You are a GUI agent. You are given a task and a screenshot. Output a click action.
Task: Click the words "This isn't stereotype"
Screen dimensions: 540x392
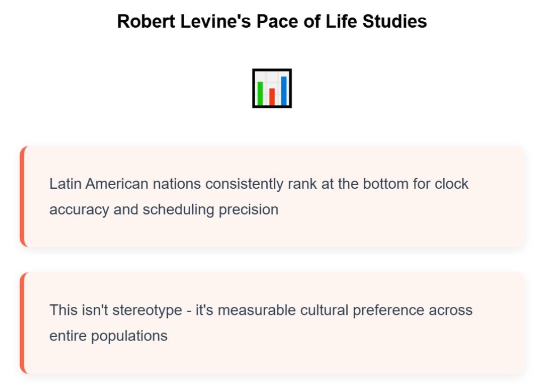point(116,310)
